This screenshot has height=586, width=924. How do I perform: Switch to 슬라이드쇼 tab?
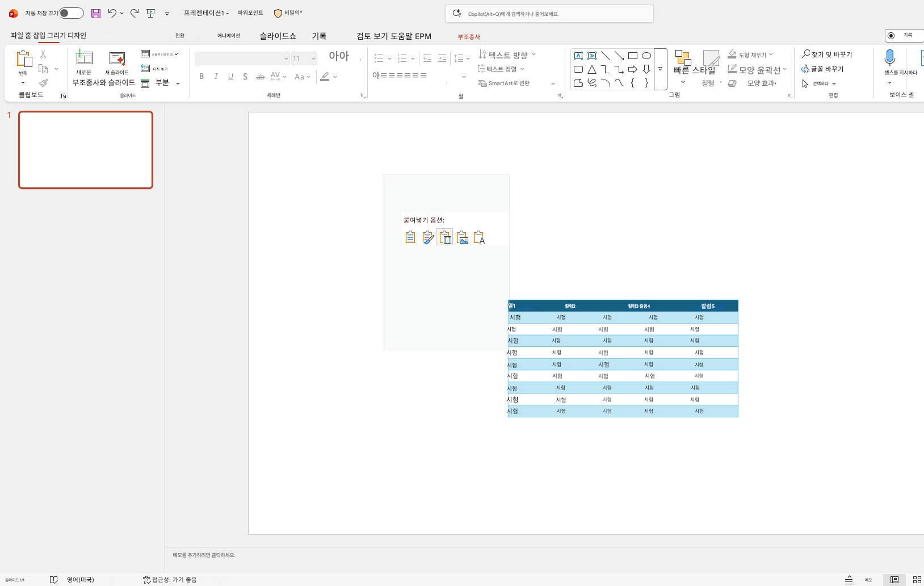[x=278, y=36]
